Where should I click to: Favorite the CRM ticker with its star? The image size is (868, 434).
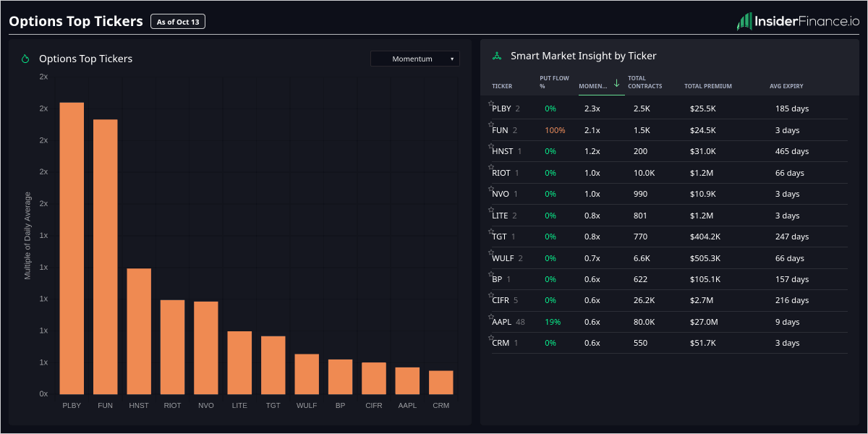(x=491, y=338)
